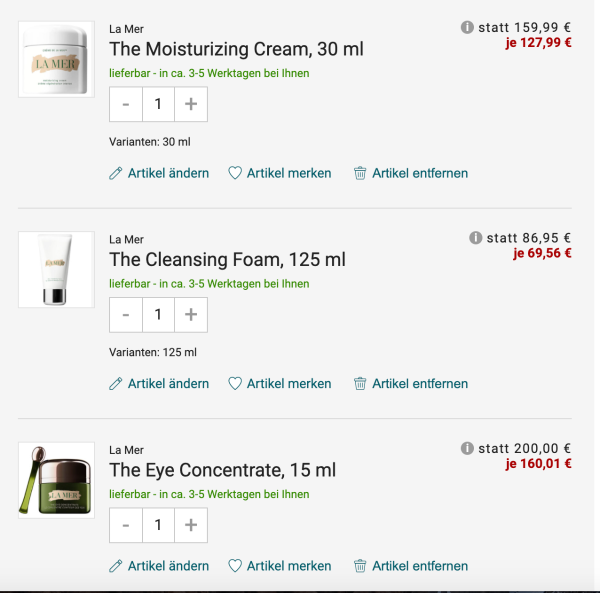600x593 pixels.
Task: Click trash icon for Moisturizing Cream
Action: (x=360, y=173)
